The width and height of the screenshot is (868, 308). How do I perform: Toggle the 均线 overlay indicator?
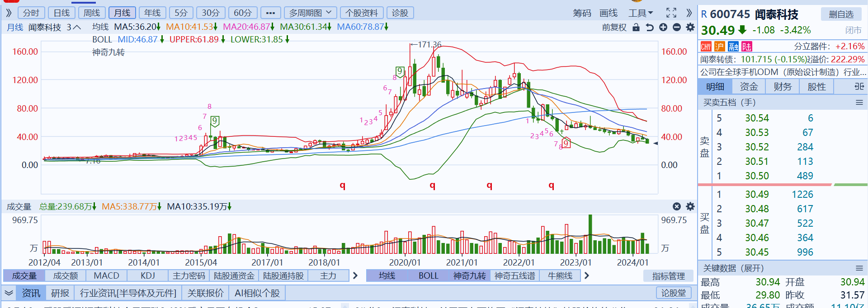point(387,275)
